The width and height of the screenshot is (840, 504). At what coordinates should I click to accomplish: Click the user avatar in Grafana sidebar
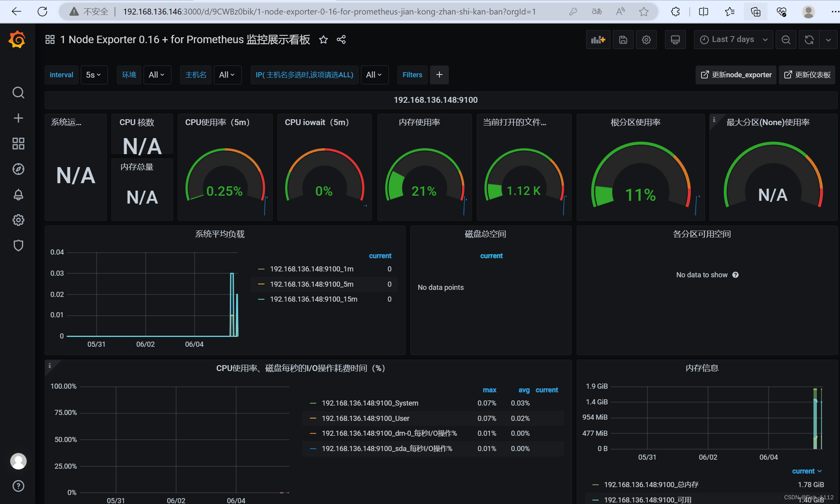click(18, 461)
